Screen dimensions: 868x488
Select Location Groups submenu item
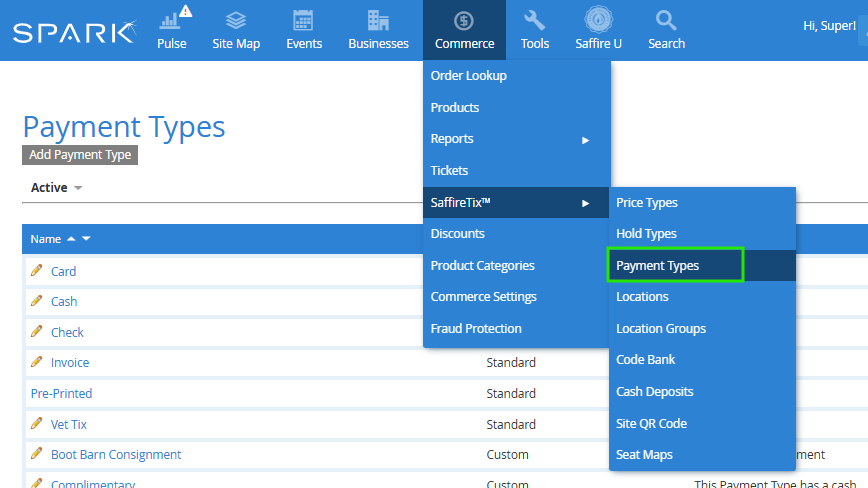(x=661, y=328)
